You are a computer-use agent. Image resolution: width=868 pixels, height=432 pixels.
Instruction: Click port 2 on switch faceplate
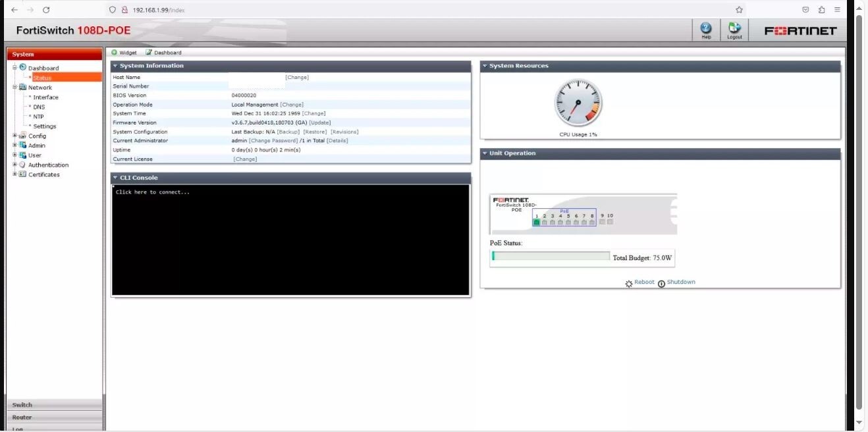coord(545,223)
